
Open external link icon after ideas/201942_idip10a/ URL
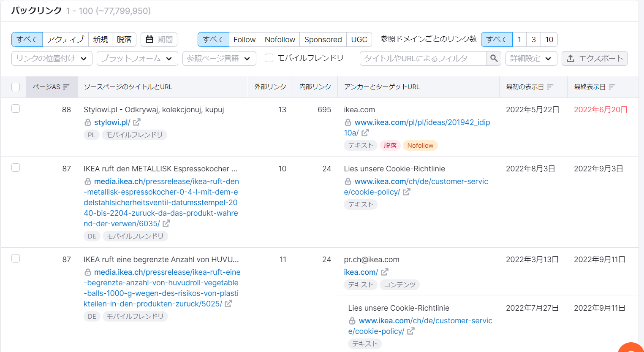click(365, 133)
